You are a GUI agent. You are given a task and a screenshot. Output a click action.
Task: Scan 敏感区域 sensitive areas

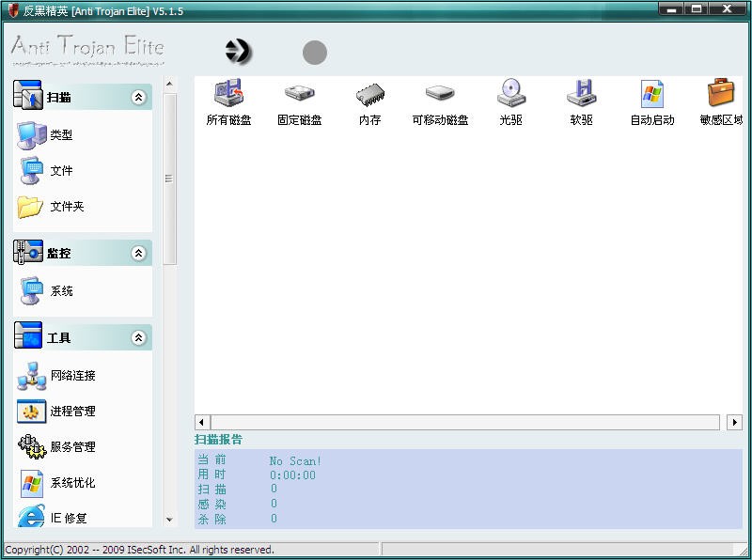[719, 101]
